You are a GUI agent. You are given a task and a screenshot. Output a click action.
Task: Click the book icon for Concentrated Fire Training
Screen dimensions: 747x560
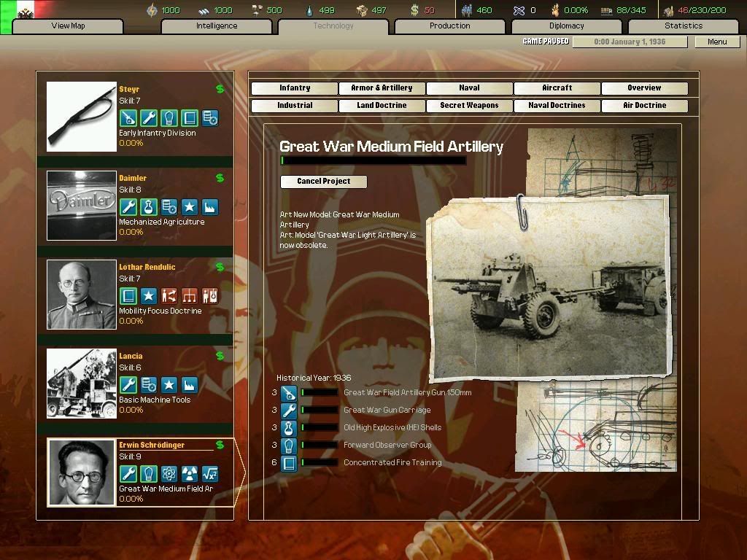click(289, 463)
